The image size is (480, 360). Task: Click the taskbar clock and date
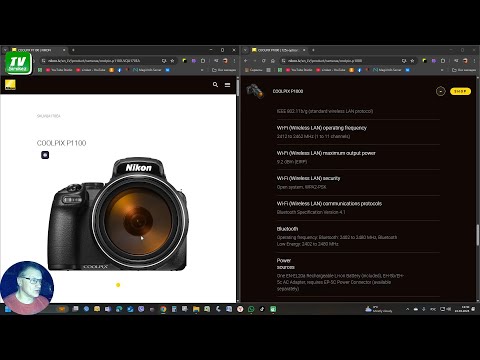pos(462,309)
